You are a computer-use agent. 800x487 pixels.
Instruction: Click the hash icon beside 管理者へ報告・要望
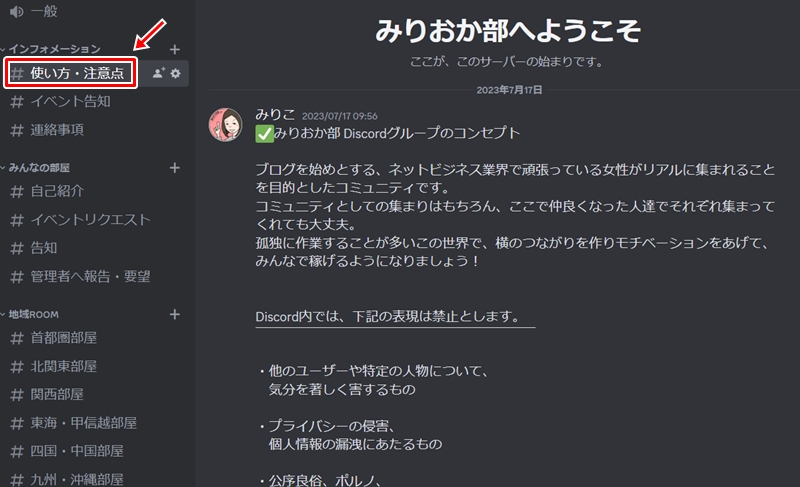17,277
